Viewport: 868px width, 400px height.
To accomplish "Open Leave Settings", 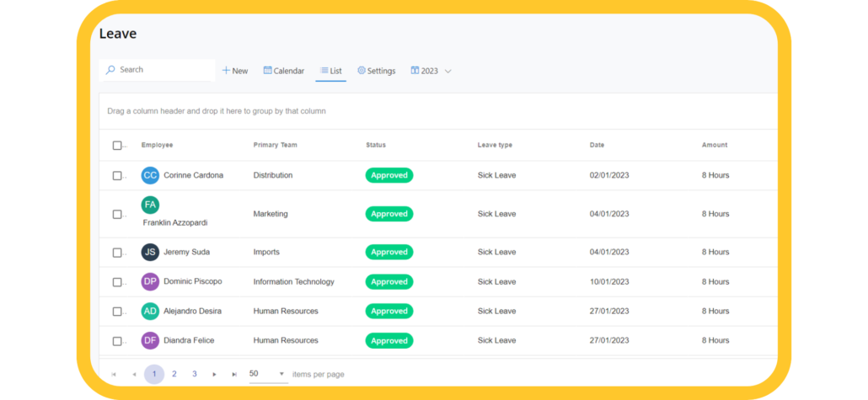I will click(x=377, y=71).
